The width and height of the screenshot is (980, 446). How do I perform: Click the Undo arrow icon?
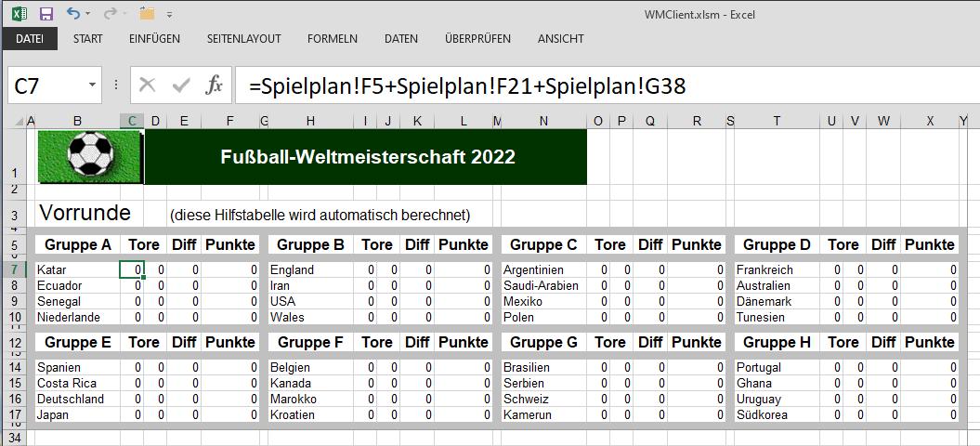coord(72,13)
